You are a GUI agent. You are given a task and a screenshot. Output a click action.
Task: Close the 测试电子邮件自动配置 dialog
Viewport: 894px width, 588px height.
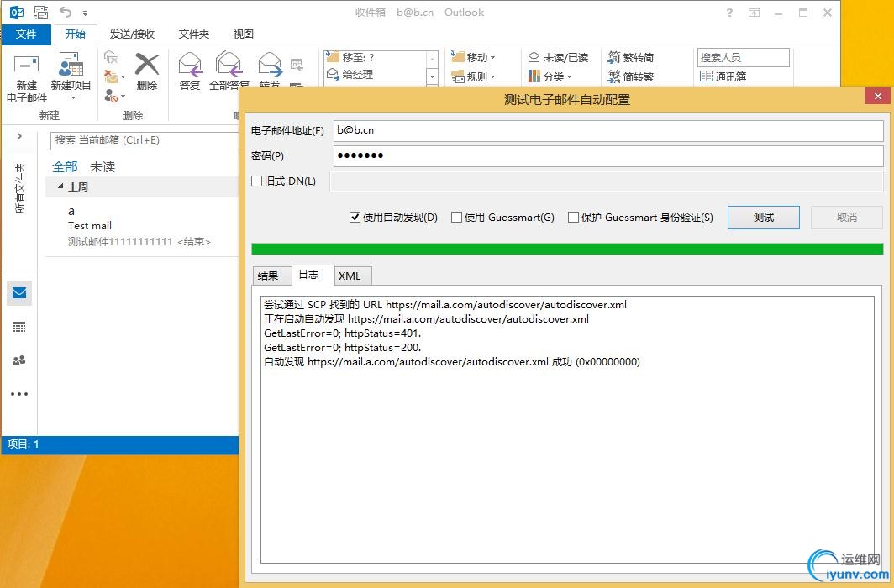pyautogui.click(x=878, y=97)
